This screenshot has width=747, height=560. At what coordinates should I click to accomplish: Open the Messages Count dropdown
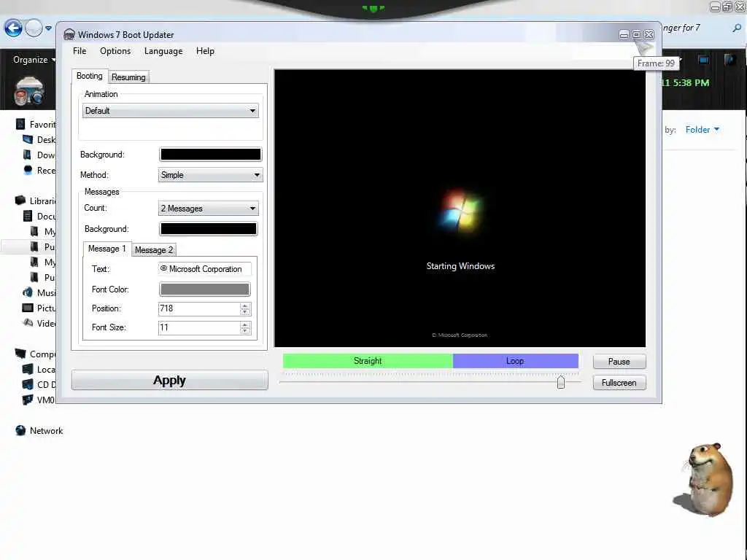tap(208, 208)
